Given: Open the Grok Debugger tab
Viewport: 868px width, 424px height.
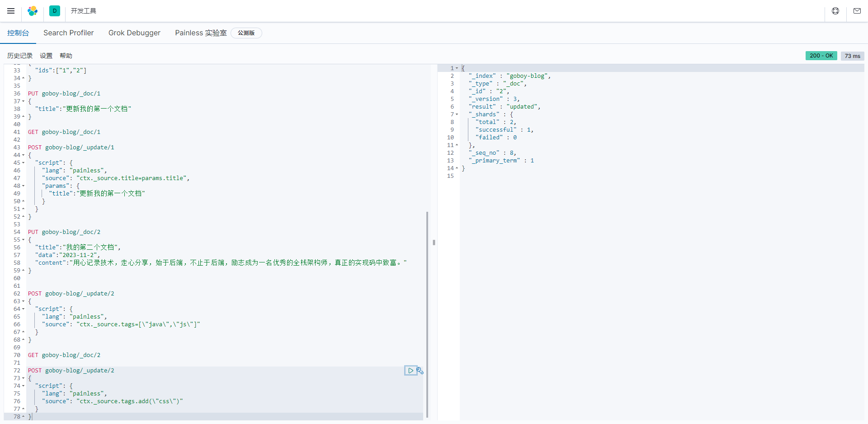Looking at the screenshot, I should click(x=134, y=33).
